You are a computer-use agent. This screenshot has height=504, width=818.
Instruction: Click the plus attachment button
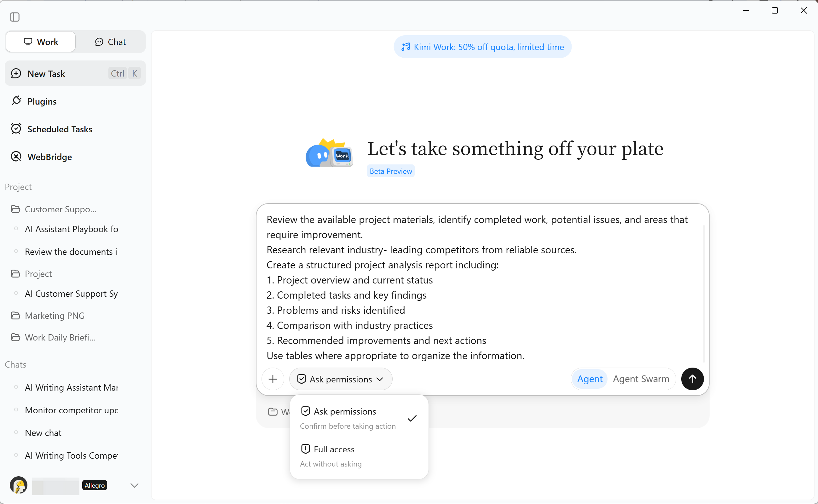[273, 379]
